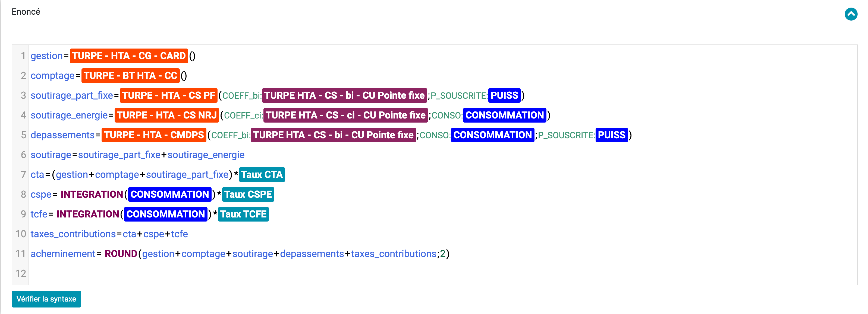The height and width of the screenshot is (314, 868).
Task: Click CONSOMMATION tag on line 4
Action: pos(504,116)
